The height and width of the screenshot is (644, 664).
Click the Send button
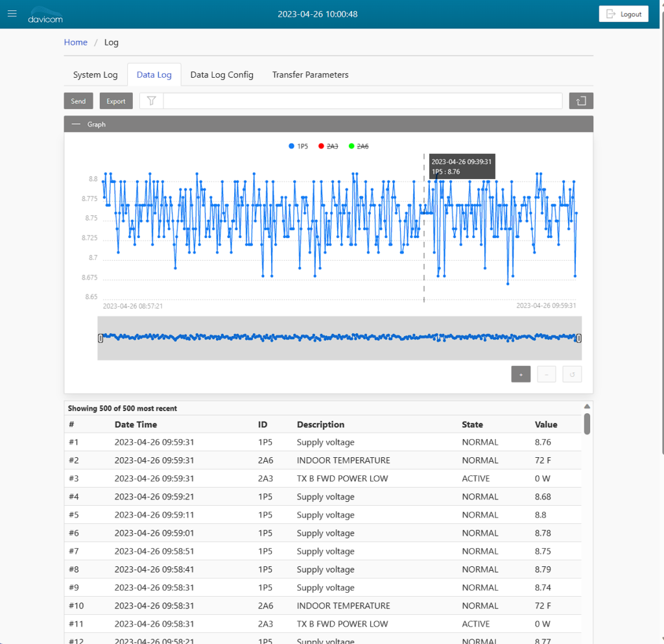tap(78, 101)
